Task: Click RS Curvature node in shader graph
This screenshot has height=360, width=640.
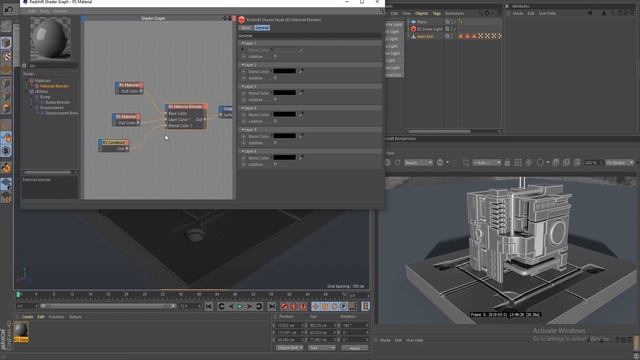Action: (114, 145)
